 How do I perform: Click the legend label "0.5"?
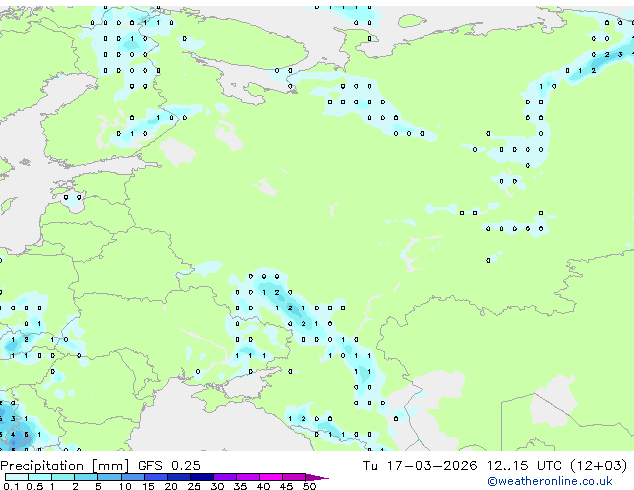tap(34, 486)
